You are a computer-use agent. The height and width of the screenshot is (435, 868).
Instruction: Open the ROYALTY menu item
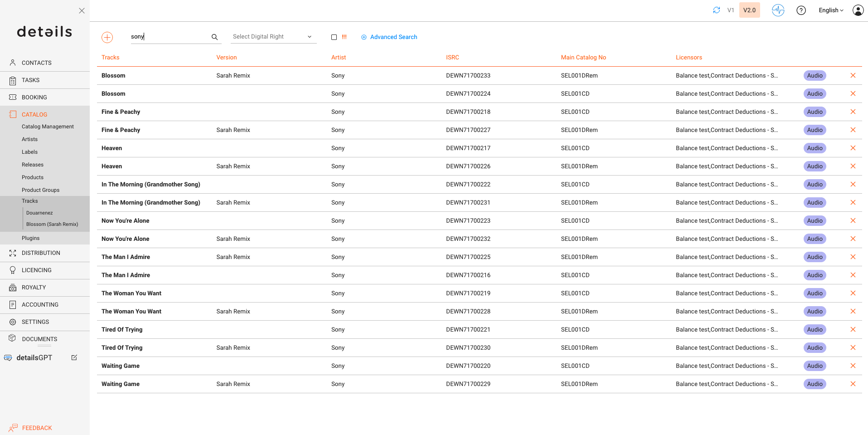[34, 288]
